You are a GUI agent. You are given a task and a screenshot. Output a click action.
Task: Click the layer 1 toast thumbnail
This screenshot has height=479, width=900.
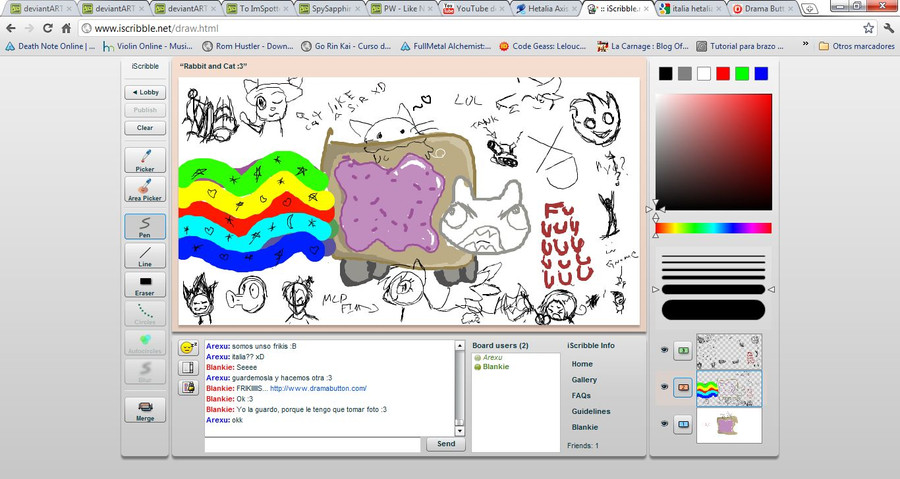point(729,426)
